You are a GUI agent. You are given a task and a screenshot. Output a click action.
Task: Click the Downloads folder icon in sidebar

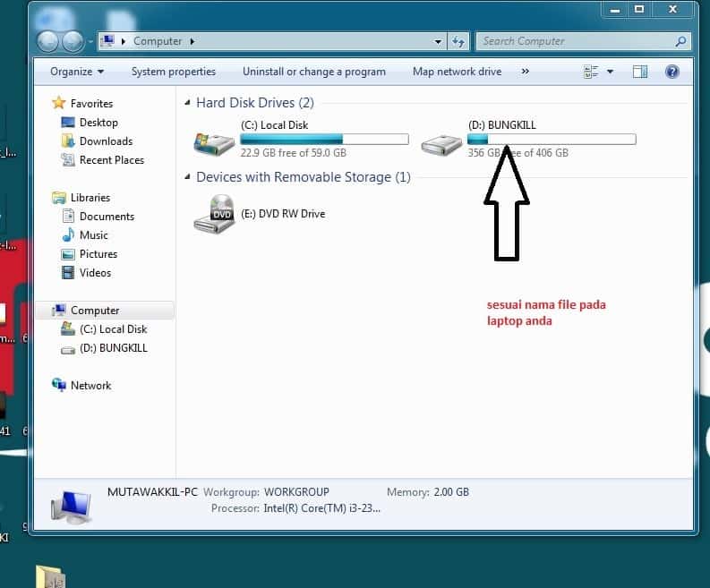68,141
